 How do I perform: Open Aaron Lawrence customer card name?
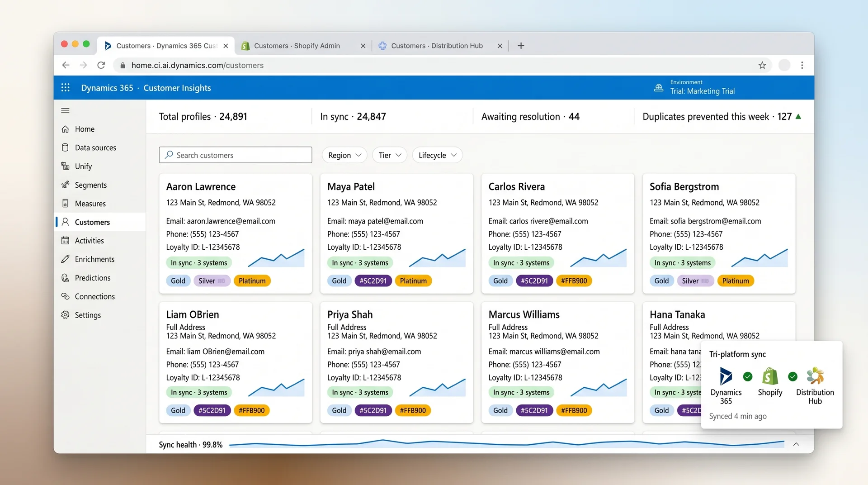201,186
